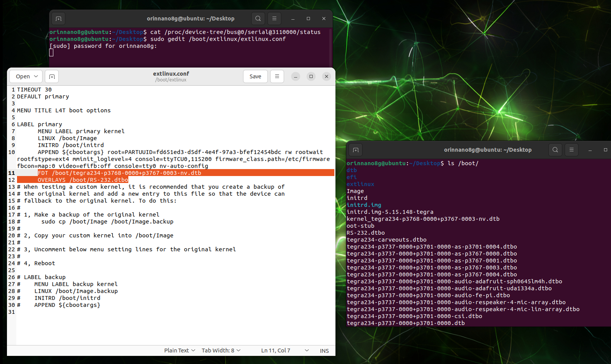Image resolution: width=611 pixels, height=364 pixels.
Task: Click new tab icon in right terminal
Action: (x=356, y=150)
